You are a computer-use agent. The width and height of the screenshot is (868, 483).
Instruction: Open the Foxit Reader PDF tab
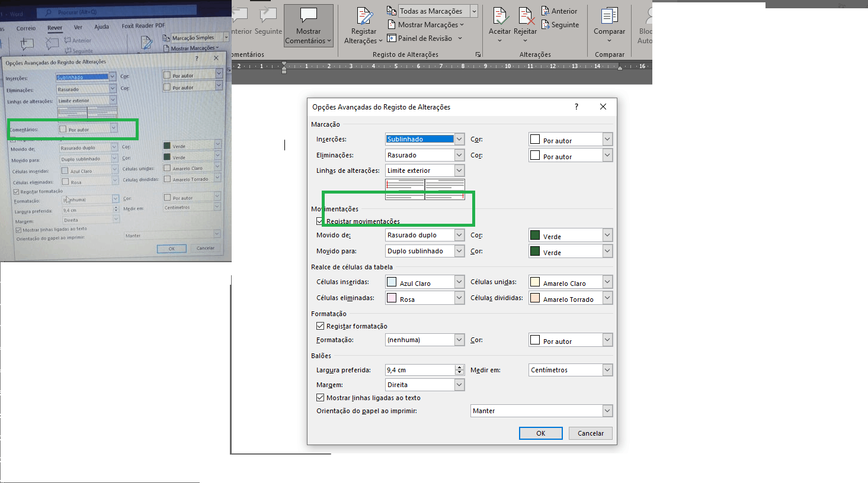tap(143, 26)
